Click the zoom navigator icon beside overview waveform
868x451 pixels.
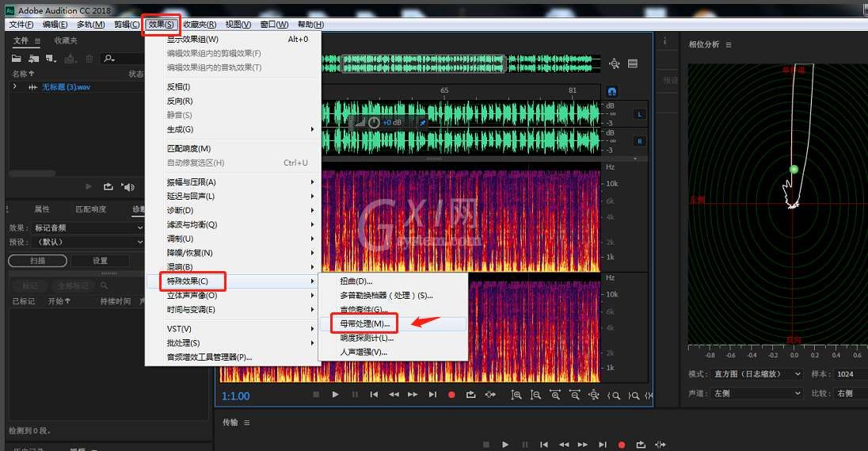pos(614,63)
